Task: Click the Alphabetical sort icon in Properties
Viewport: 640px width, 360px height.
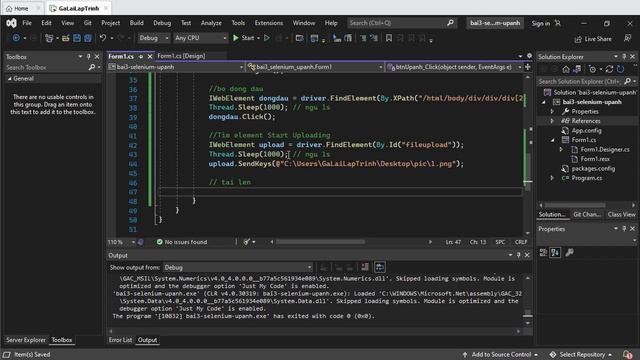Action: pos(555,253)
